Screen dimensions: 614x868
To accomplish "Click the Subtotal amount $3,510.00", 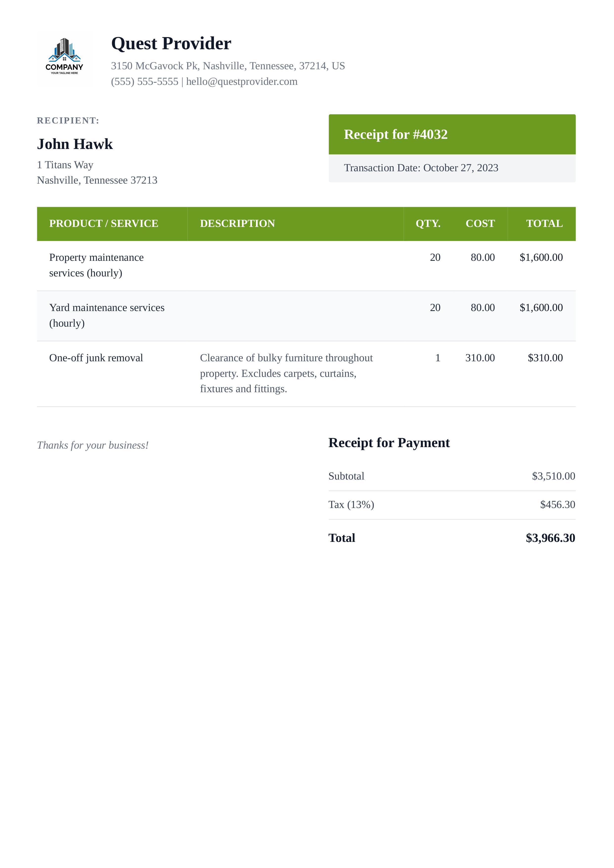I will click(553, 476).
